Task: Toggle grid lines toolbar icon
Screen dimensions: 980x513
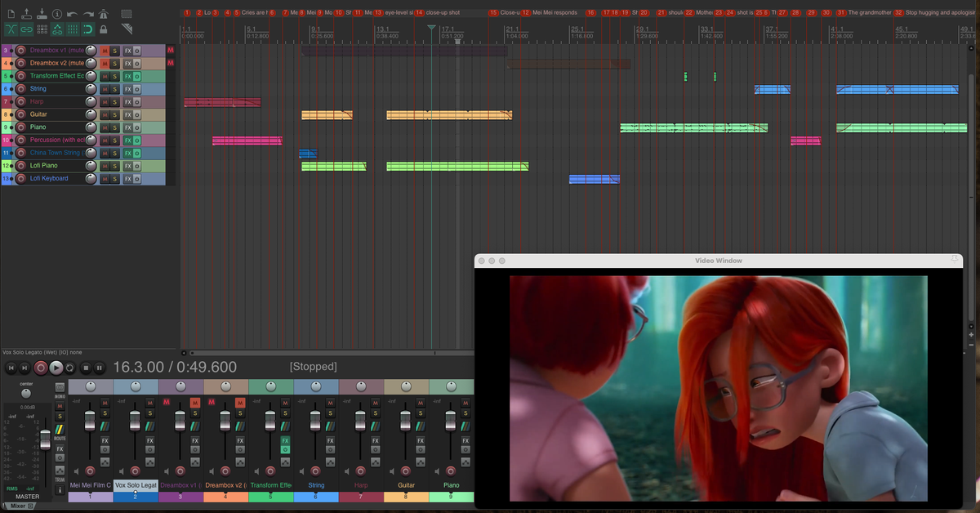Action: (73, 29)
